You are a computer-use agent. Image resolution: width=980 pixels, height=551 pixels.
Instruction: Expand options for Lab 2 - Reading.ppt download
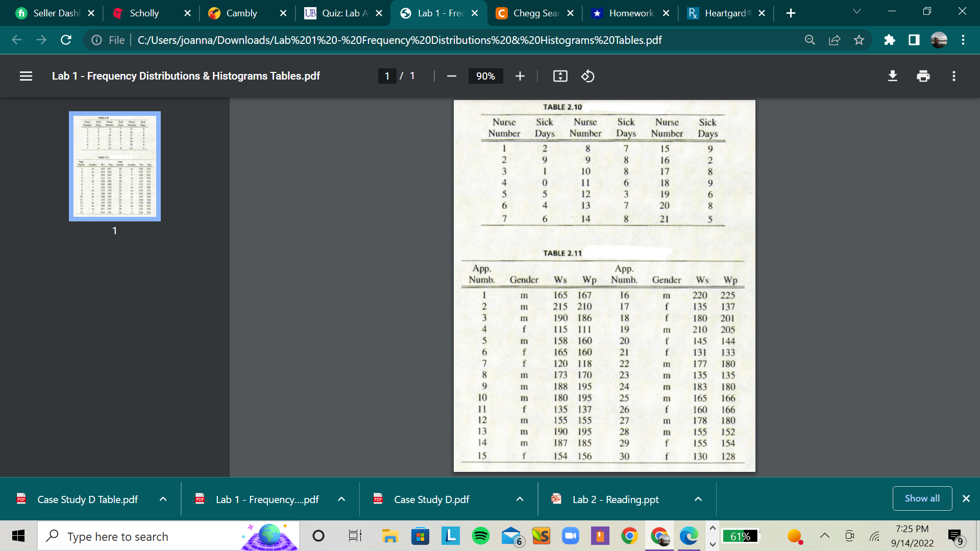tap(698, 499)
